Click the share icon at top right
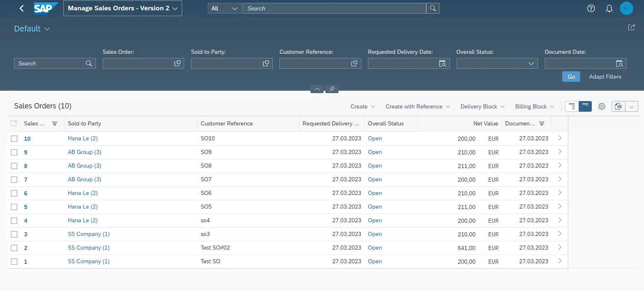Image resolution: width=644 pixels, height=291 pixels. pos(631,27)
